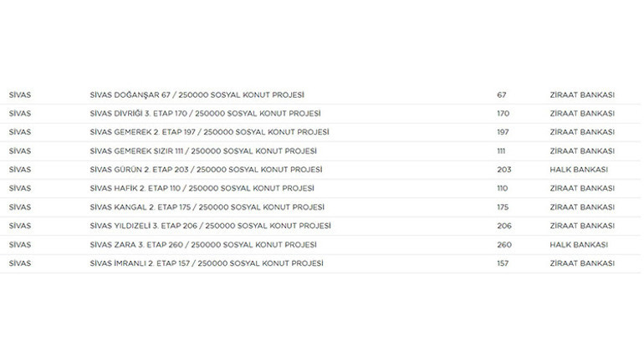Viewport: 644px width, 362px height.
Task: Open Sivas Zara 3. Etap 260 project
Action: pos(202,245)
